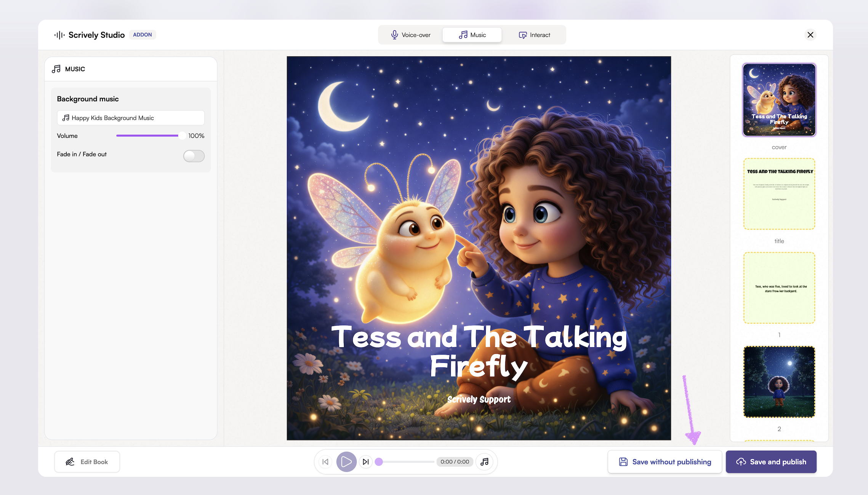Open the Happy Kids Background Music selector
Image resolution: width=868 pixels, height=495 pixels.
131,118
